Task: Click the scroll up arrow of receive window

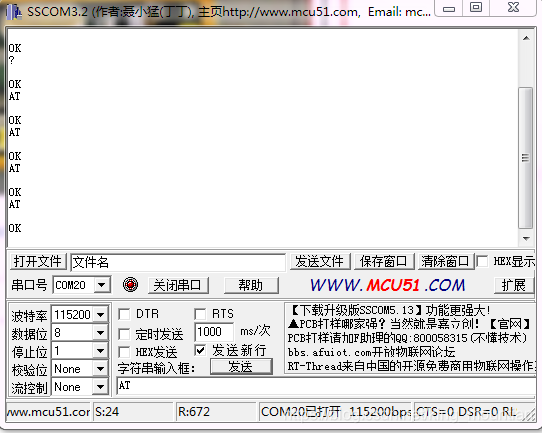Action: [x=526, y=38]
